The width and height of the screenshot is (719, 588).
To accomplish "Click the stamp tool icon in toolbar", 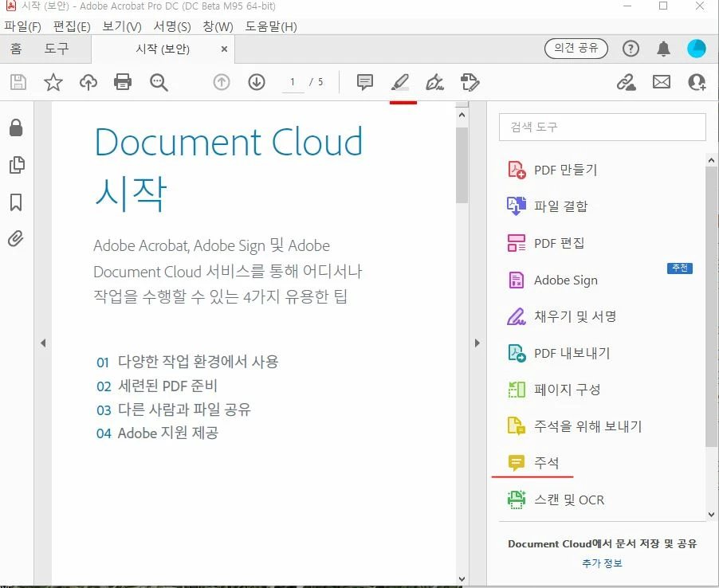I will (x=470, y=83).
